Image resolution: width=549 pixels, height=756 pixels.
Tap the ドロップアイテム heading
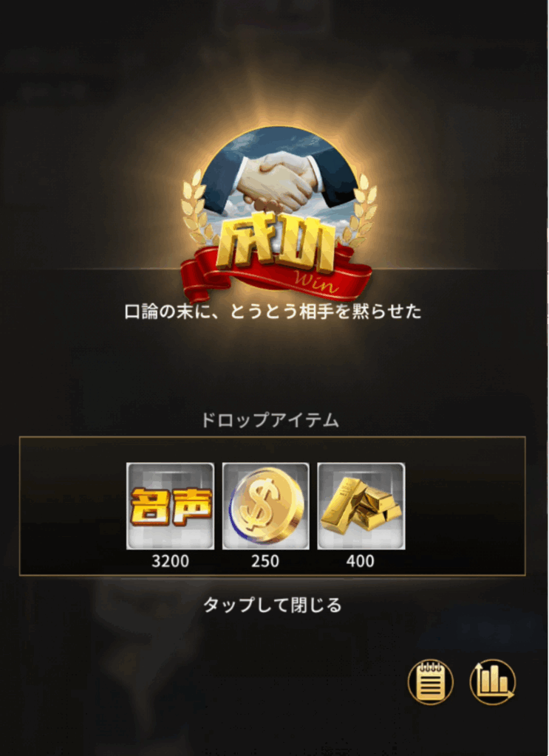[270, 420]
